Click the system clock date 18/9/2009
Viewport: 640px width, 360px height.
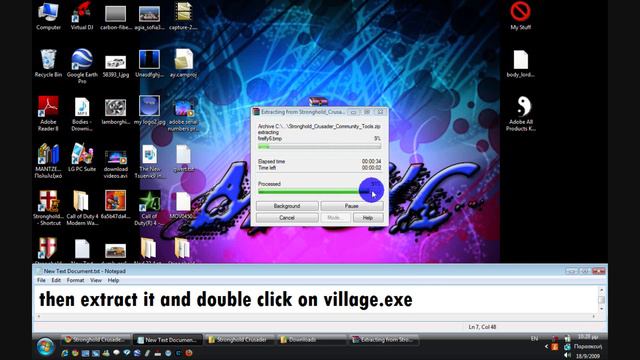click(587, 356)
